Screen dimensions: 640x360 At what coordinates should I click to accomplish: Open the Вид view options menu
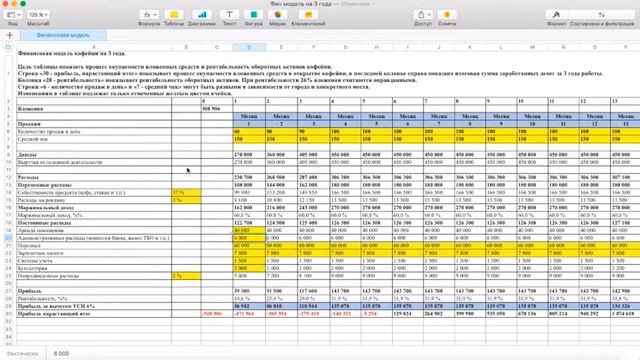(x=13, y=15)
